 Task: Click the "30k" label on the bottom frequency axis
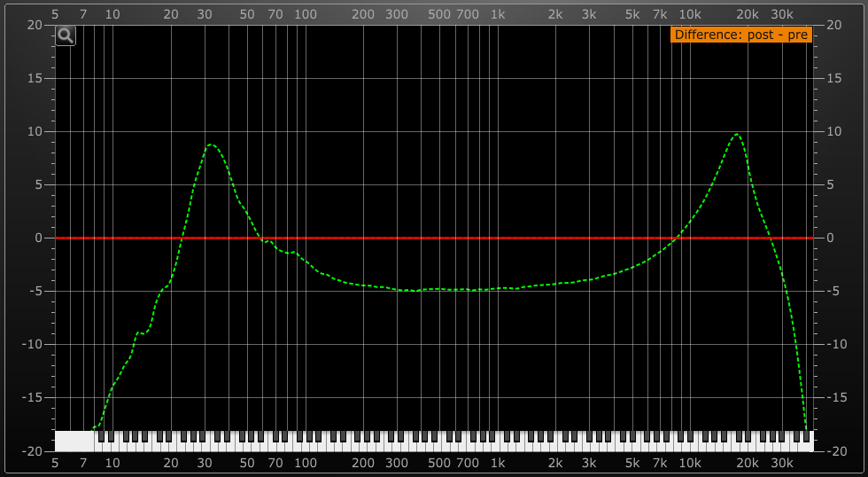tap(782, 463)
